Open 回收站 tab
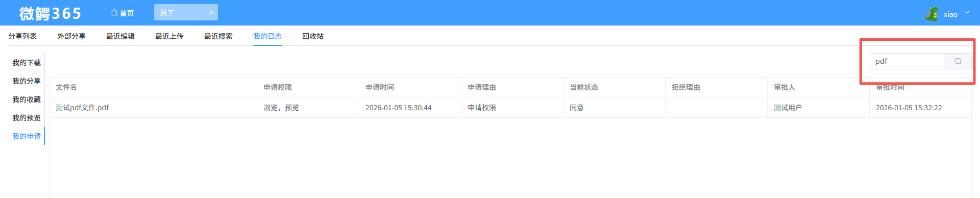Screen dimensions: 980x198 (x=313, y=36)
